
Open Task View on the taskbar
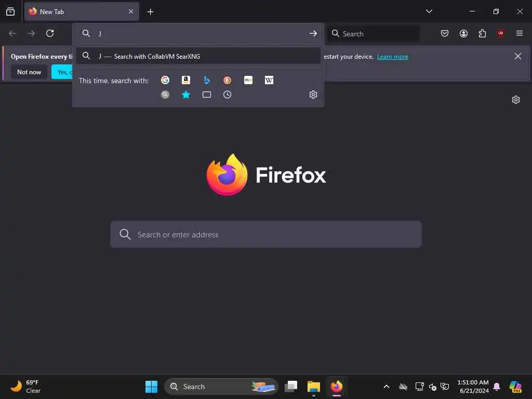pyautogui.click(x=291, y=387)
